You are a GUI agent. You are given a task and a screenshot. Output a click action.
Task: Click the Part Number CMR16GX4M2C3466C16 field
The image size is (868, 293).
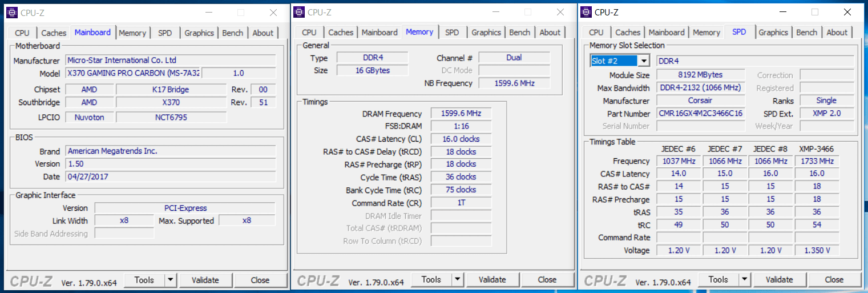click(x=701, y=114)
